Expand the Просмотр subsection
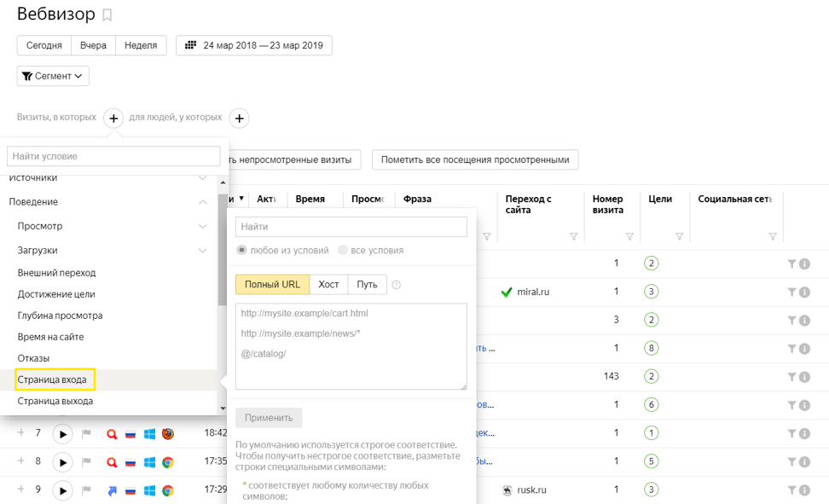This screenshot has height=504, width=829. click(x=202, y=226)
